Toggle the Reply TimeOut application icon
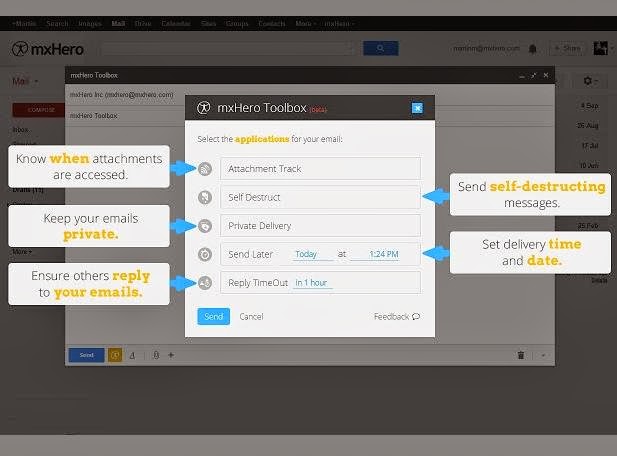 (x=205, y=282)
